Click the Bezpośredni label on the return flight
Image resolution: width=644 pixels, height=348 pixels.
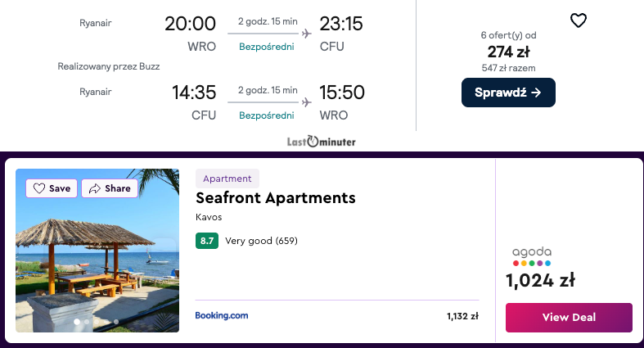coord(266,115)
